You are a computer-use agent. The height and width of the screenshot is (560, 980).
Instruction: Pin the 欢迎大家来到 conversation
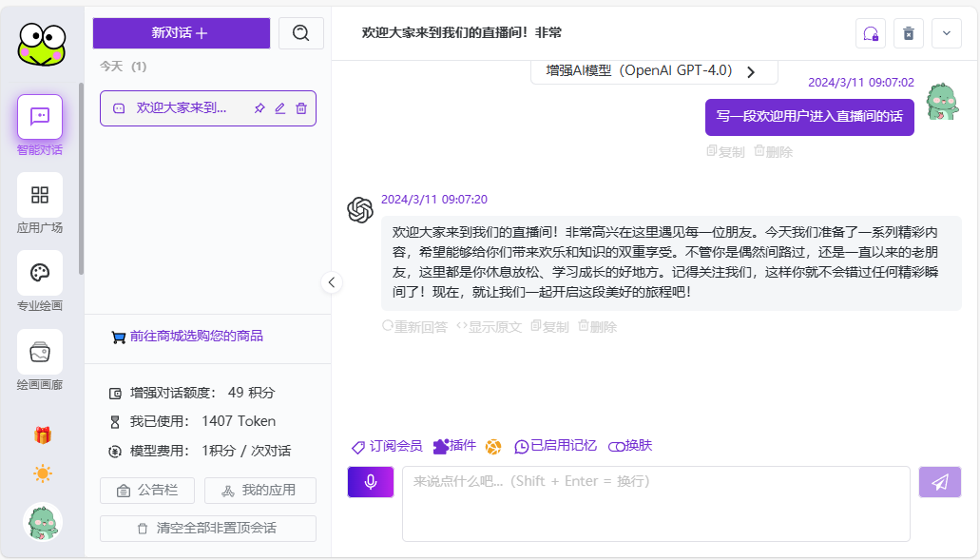[259, 108]
